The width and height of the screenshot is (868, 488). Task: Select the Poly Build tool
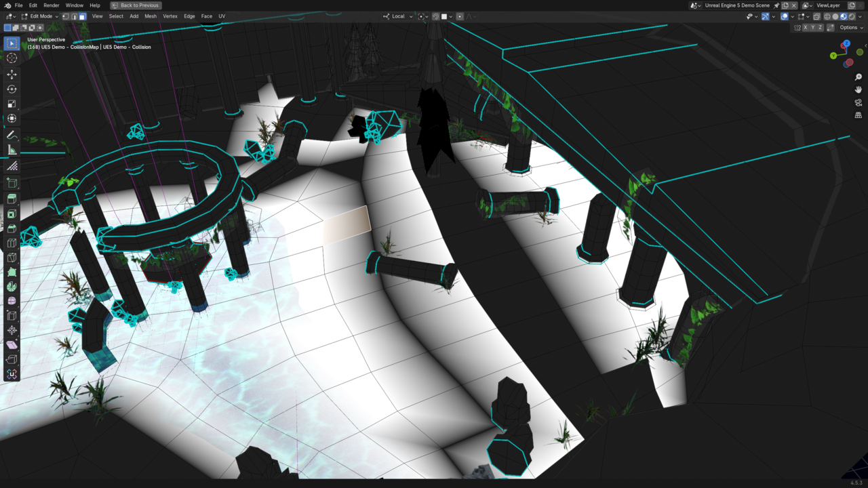(12, 272)
